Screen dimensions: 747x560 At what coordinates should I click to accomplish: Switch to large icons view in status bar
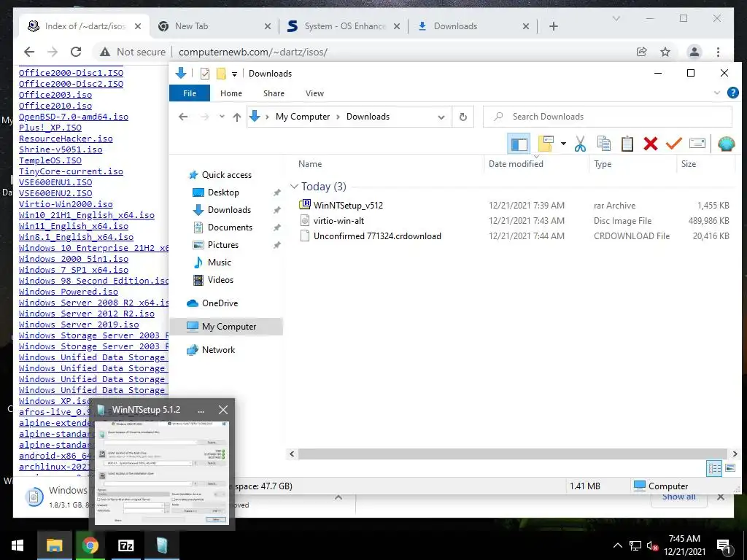click(729, 468)
